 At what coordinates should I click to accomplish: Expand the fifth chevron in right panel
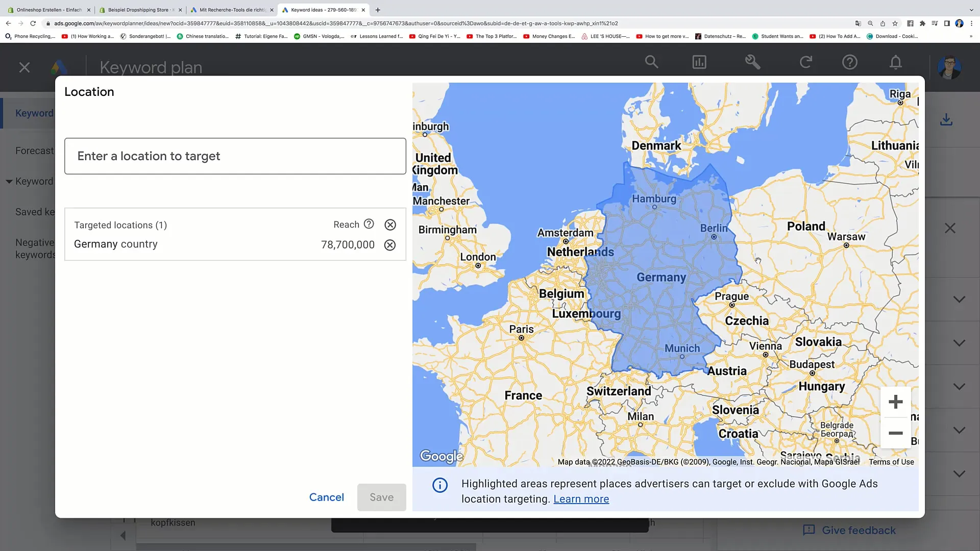pos(960,474)
